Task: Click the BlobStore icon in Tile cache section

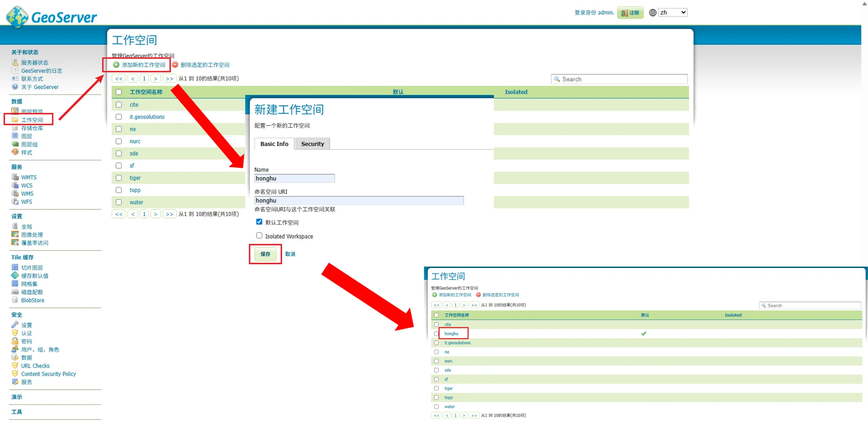Action: point(15,300)
